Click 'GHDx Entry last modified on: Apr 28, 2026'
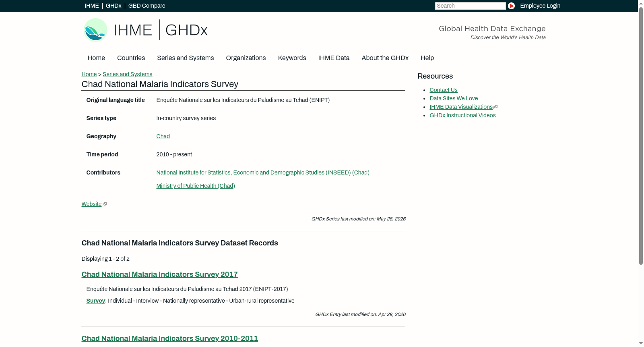Viewport: 644px width, 347px height. [x=360, y=314]
